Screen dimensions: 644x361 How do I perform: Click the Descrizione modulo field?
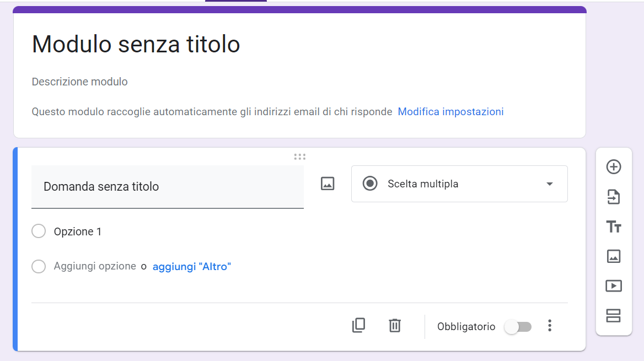(x=80, y=82)
